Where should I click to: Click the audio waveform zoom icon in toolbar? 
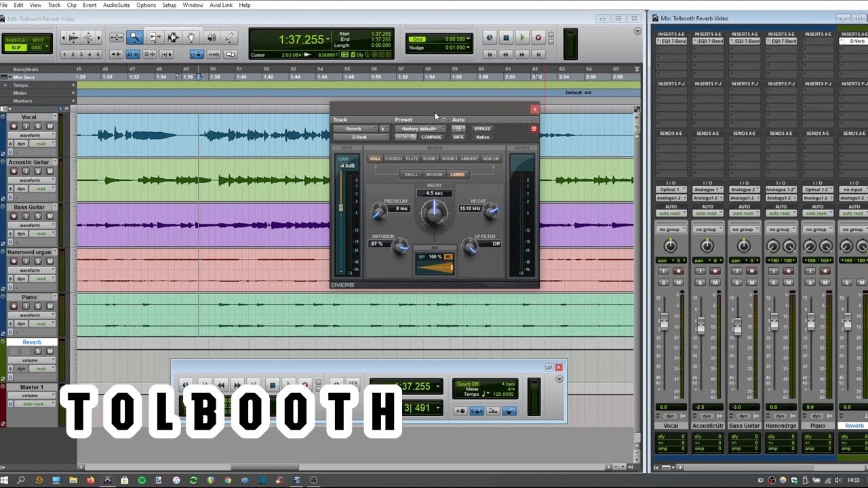pos(73,37)
